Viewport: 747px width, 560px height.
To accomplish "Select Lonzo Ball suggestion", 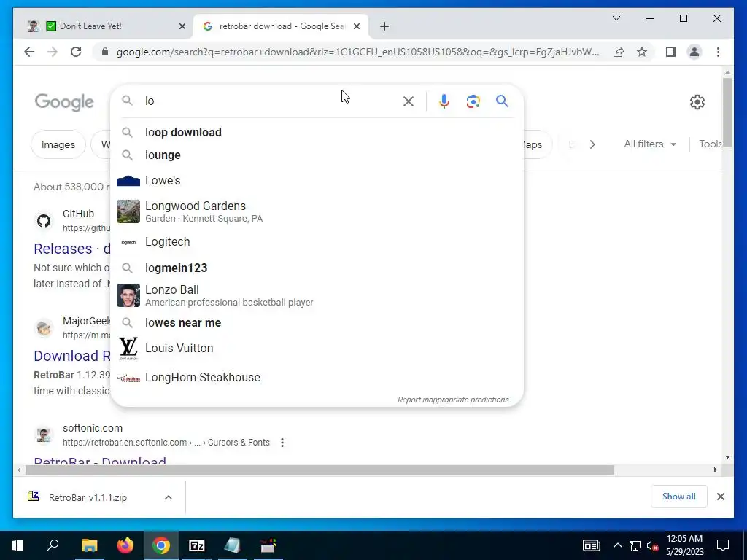I will [x=317, y=295].
